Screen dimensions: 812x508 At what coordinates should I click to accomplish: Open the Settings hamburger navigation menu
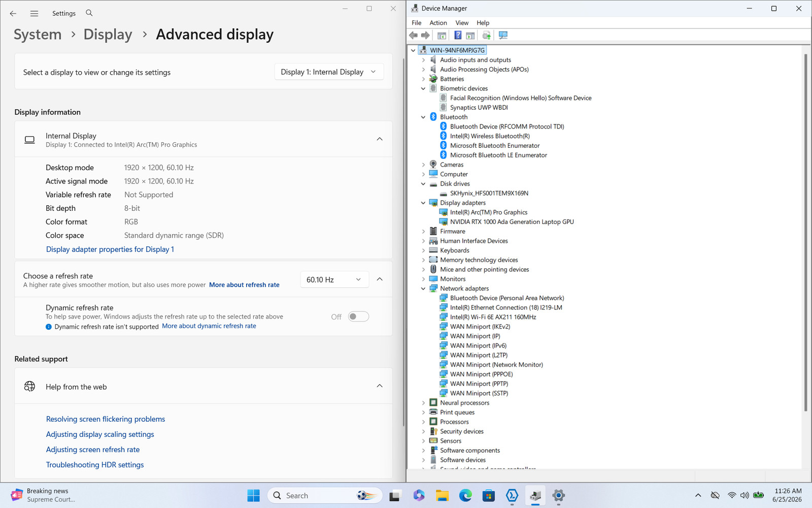(x=34, y=13)
